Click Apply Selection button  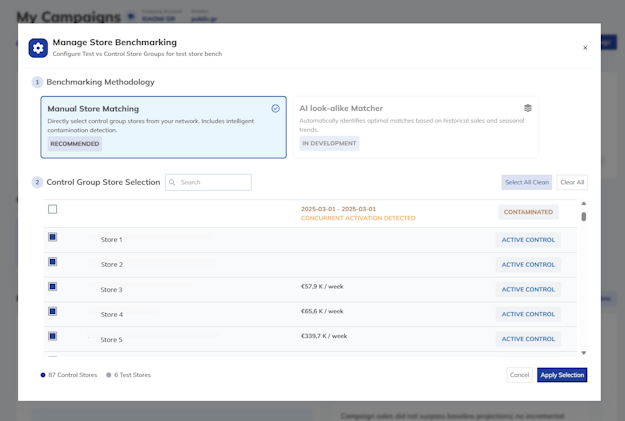coord(561,375)
